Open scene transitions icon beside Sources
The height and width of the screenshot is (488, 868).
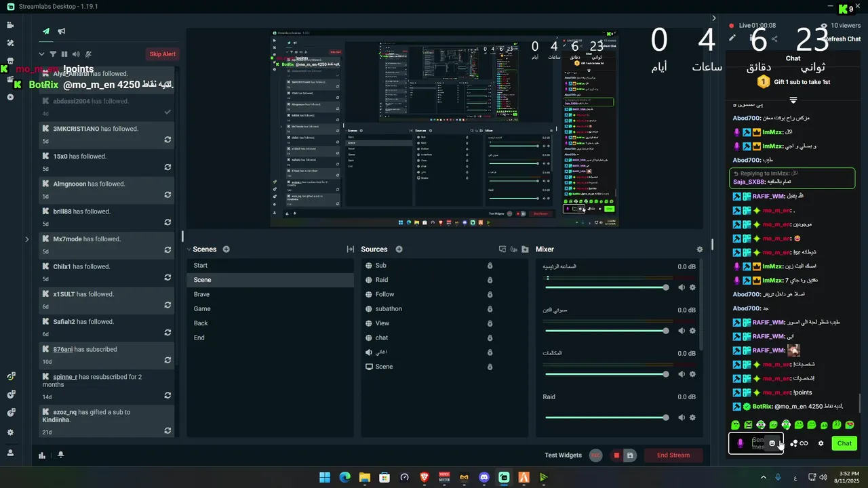(x=351, y=249)
